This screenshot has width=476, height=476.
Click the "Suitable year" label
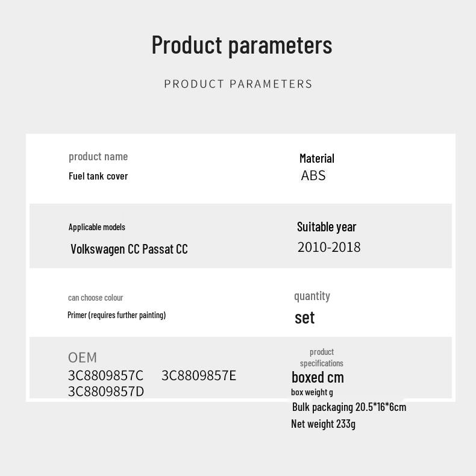pyautogui.click(x=327, y=227)
